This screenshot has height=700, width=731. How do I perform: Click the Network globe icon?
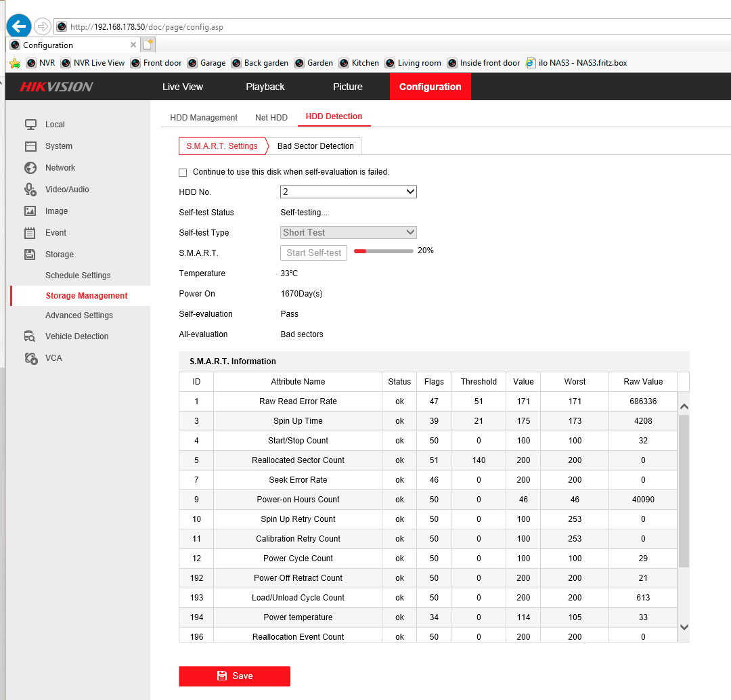pyautogui.click(x=30, y=168)
